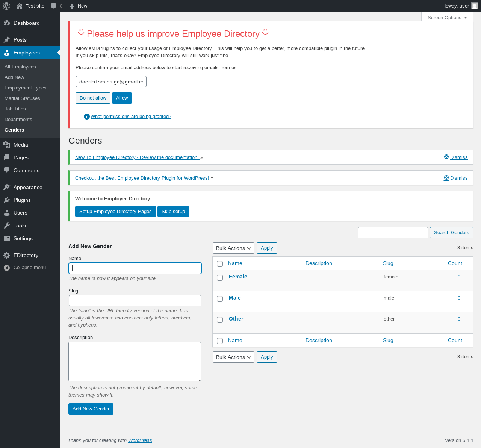Screen dimensions: 481x448
Task: Sort by Description column header
Action: 319,263
